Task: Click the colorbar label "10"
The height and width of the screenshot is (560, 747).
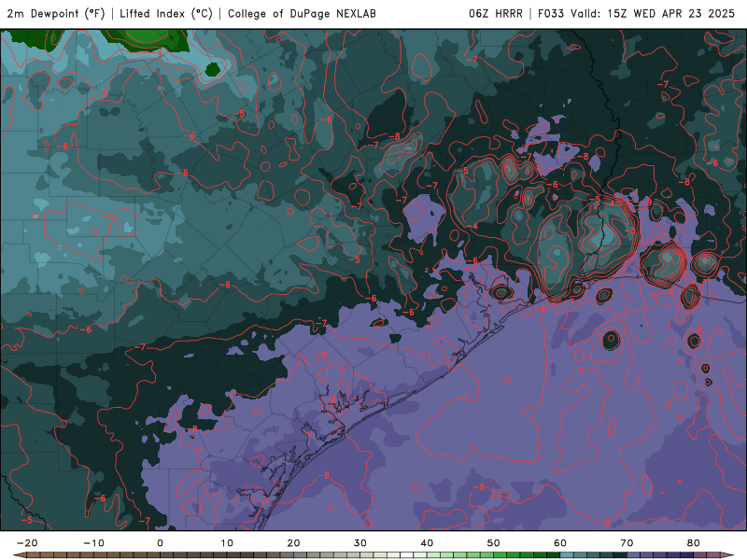Action: [227, 543]
